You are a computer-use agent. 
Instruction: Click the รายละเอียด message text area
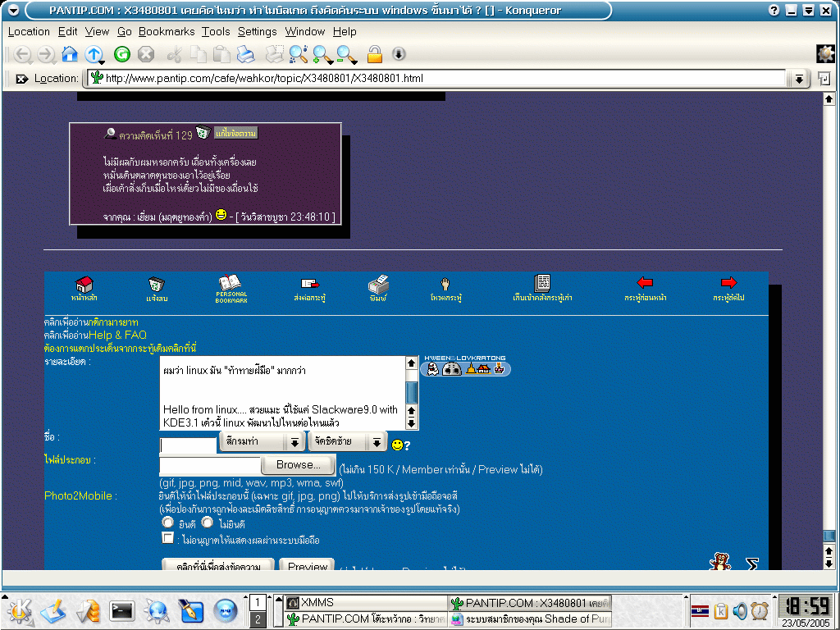coord(283,393)
